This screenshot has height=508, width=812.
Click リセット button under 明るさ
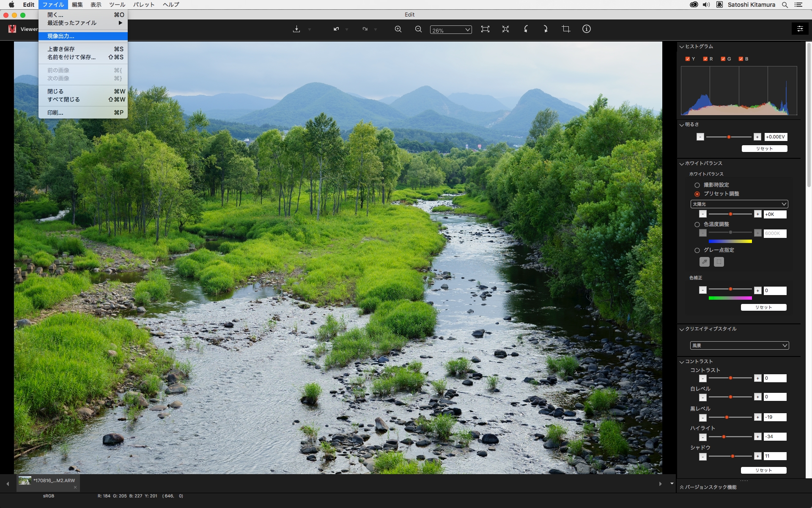[x=764, y=149]
